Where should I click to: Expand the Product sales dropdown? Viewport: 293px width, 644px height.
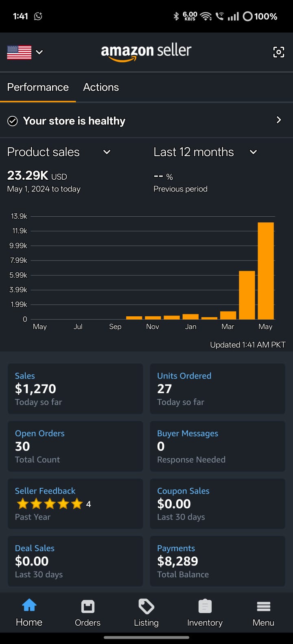107,152
